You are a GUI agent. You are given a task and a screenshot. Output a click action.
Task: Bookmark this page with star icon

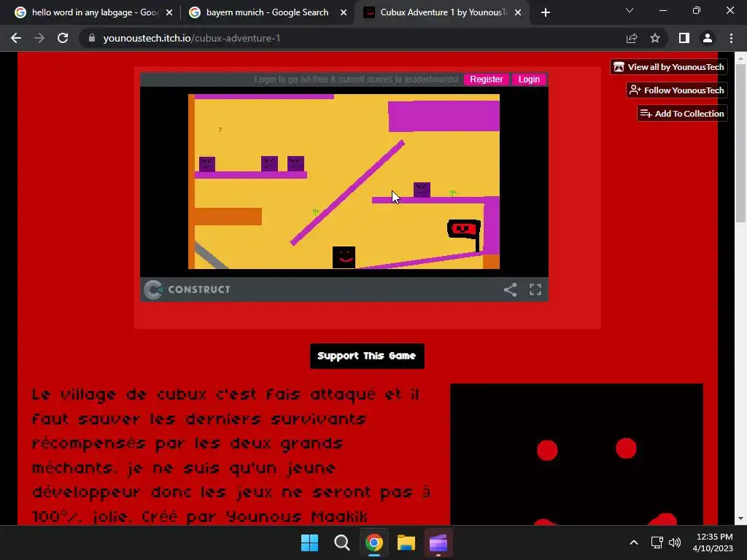pos(655,38)
